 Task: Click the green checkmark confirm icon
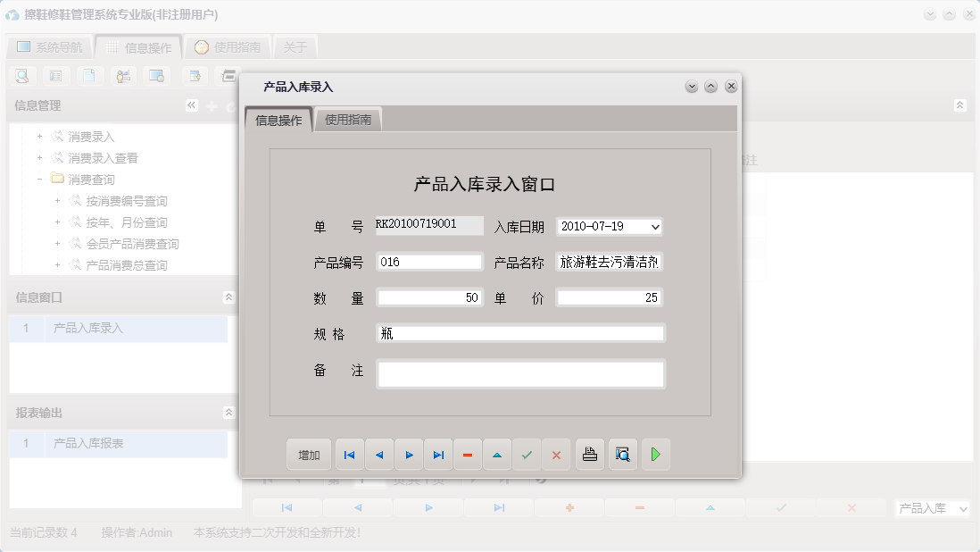coord(527,455)
